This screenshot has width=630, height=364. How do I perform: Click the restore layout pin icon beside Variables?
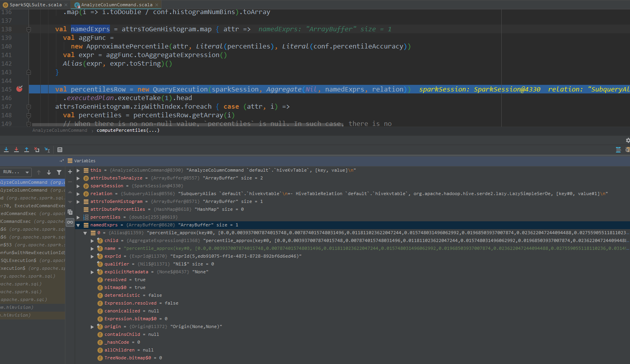click(x=61, y=161)
